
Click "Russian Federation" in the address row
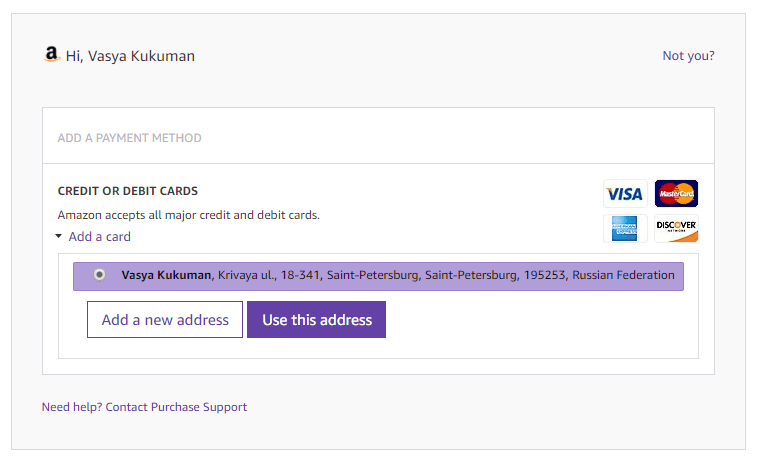pyautogui.click(x=623, y=275)
